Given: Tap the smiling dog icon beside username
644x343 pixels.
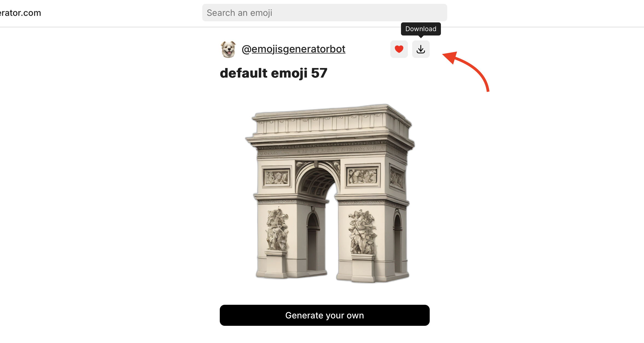Looking at the screenshot, I should (x=228, y=49).
